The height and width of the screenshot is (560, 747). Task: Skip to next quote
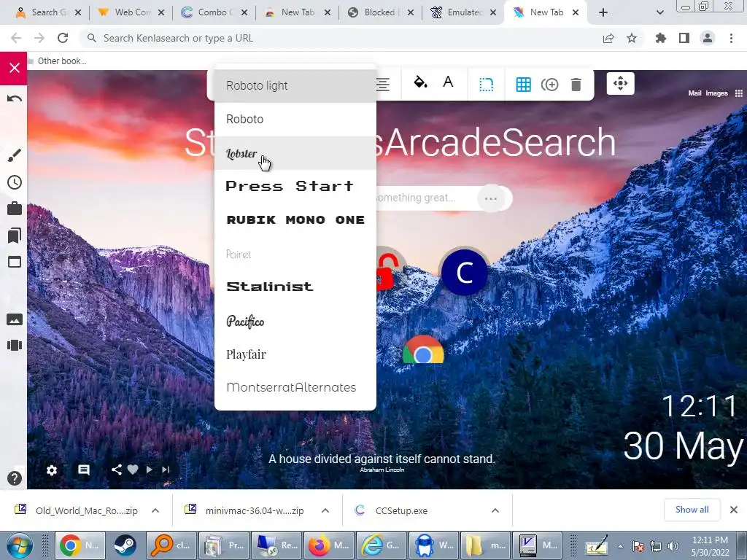point(166,470)
